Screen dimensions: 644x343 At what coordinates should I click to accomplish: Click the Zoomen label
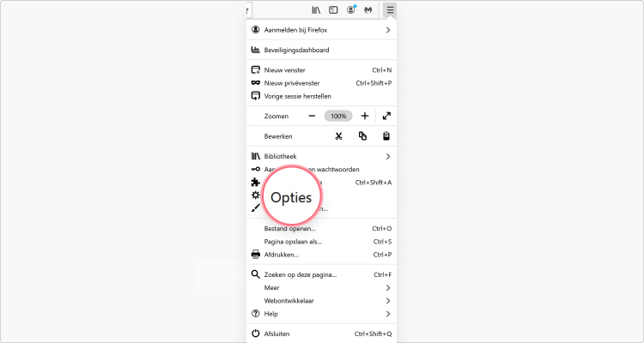point(276,116)
